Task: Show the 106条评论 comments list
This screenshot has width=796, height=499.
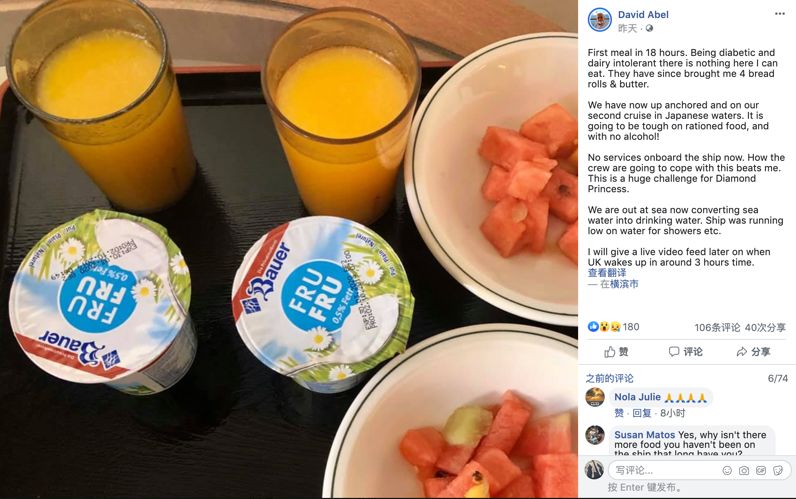Action: [x=717, y=328]
